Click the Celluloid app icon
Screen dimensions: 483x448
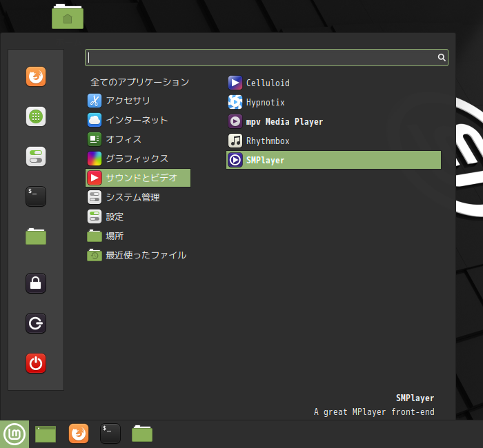[235, 83]
